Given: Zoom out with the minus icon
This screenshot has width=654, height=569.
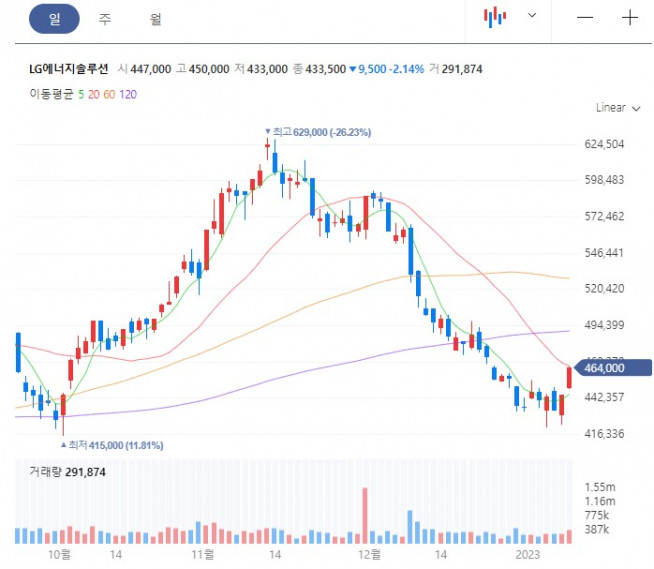Looking at the screenshot, I should click(x=585, y=17).
